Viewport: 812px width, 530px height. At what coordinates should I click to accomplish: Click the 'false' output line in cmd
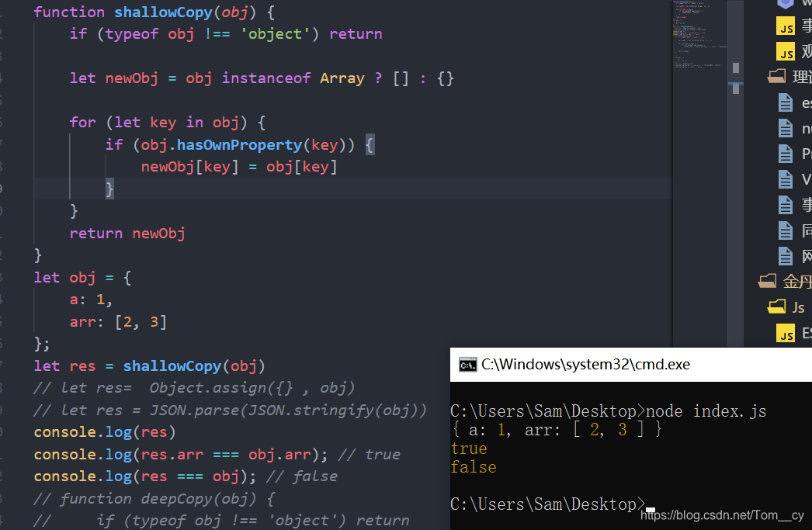(474, 467)
